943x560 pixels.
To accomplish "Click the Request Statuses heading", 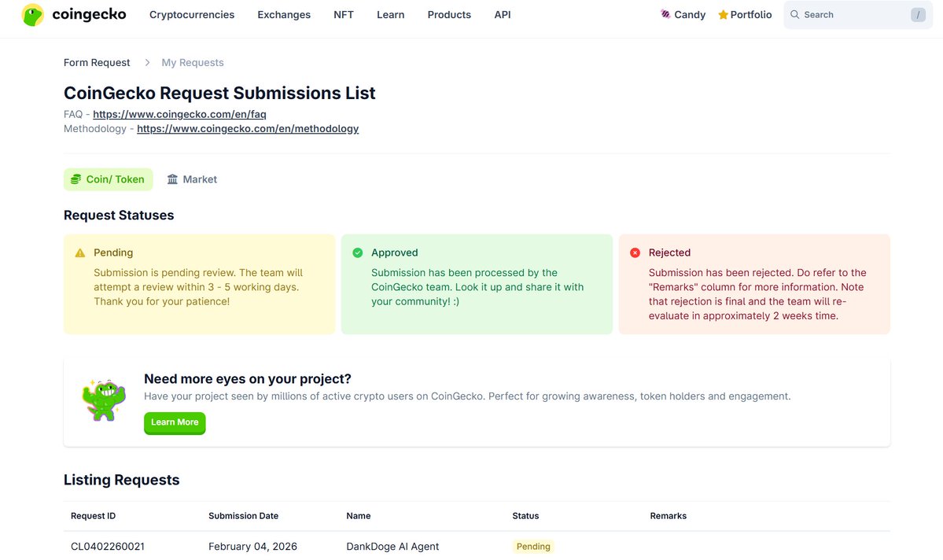I will (119, 216).
